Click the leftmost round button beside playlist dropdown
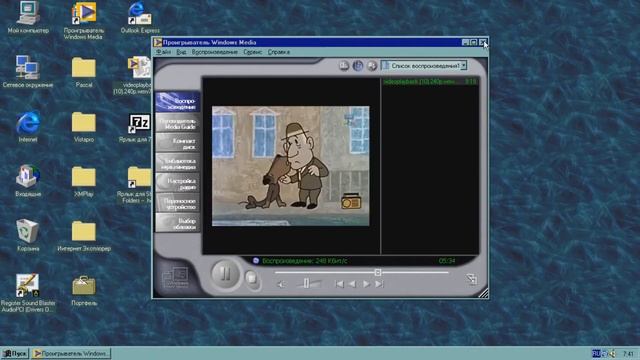 point(344,66)
